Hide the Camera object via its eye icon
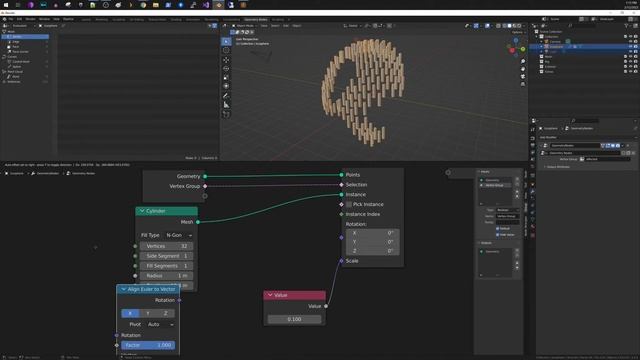The image size is (640, 360). coord(631,41)
